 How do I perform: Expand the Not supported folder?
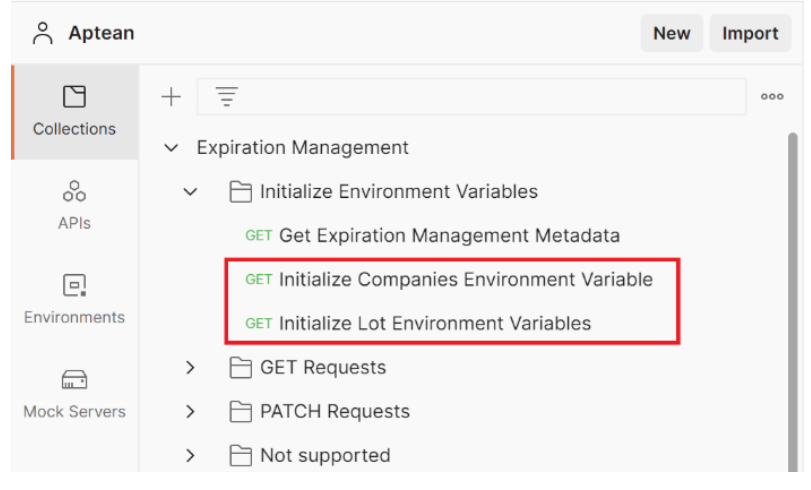[x=191, y=456]
